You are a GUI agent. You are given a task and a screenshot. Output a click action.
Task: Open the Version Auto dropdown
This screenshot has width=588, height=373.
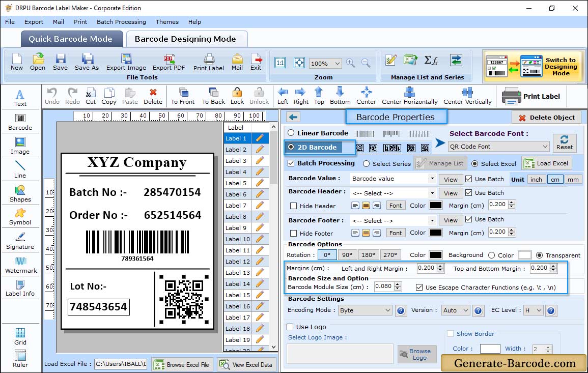pyautogui.click(x=455, y=310)
